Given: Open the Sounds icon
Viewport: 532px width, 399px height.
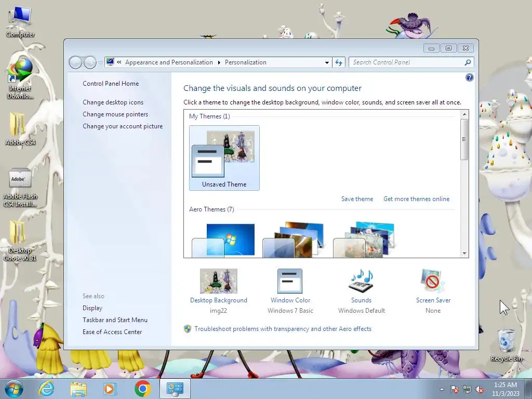Looking at the screenshot, I should coord(362,281).
